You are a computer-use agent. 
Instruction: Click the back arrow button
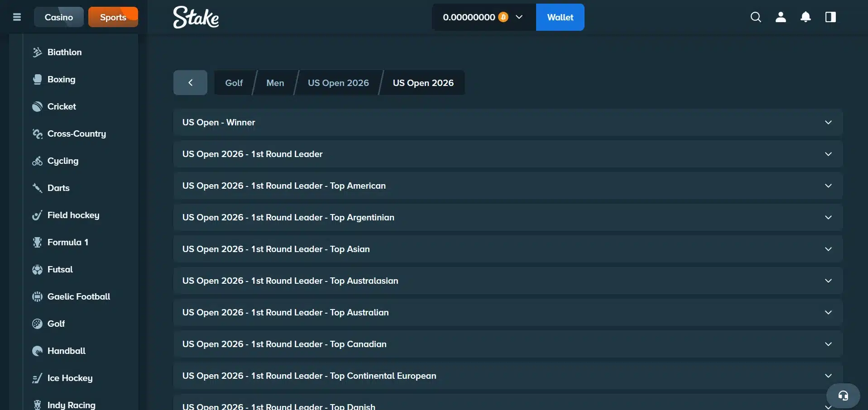(x=190, y=82)
